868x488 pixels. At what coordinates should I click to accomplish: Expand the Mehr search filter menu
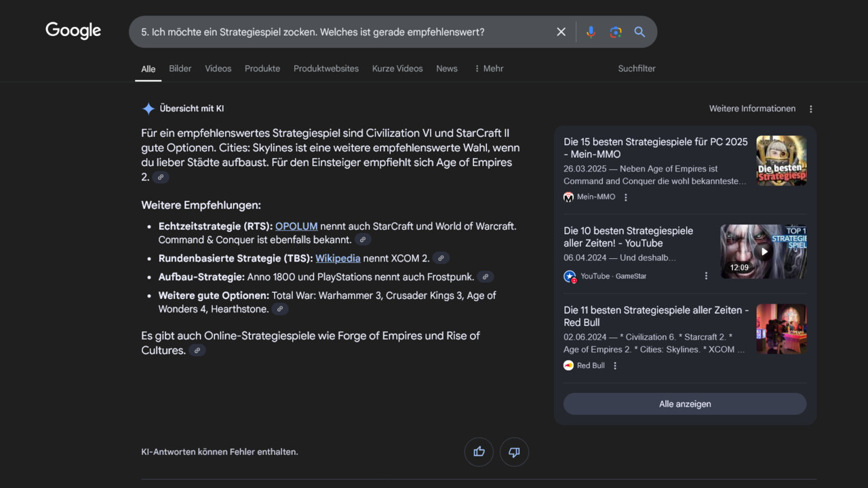point(488,68)
